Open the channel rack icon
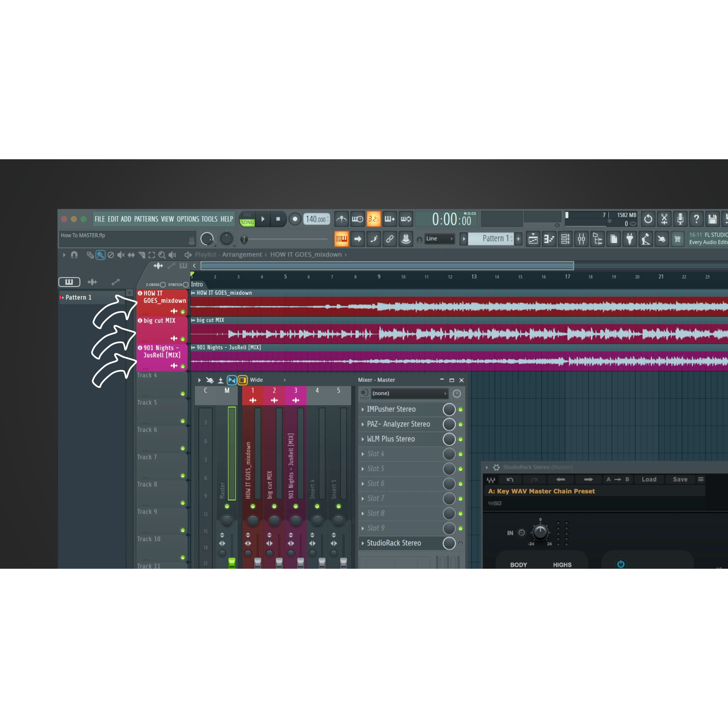Viewport: 728px width, 728px height. pyautogui.click(x=565, y=239)
